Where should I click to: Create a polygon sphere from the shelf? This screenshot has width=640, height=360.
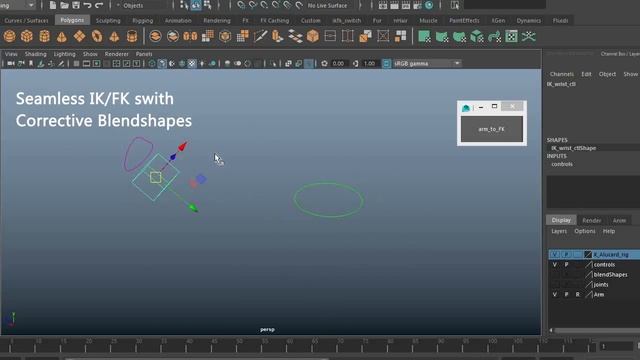click(9, 36)
